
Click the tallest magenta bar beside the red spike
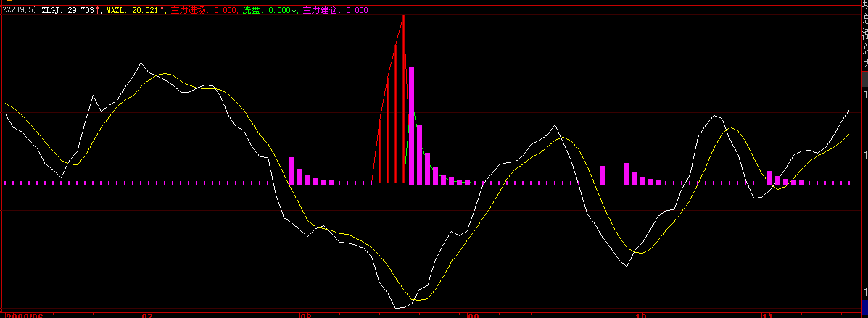tap(411, 125)
